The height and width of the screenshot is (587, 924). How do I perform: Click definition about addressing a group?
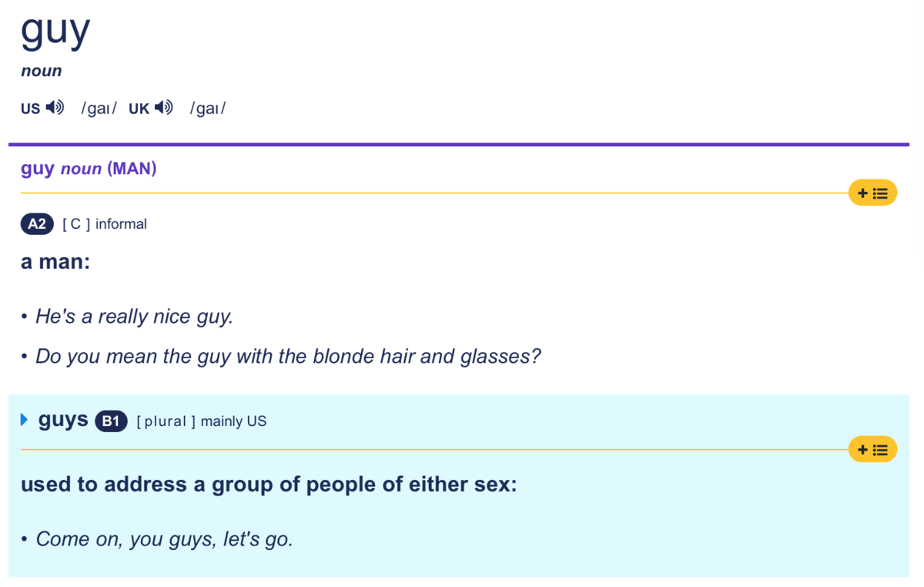click(269, 485)
